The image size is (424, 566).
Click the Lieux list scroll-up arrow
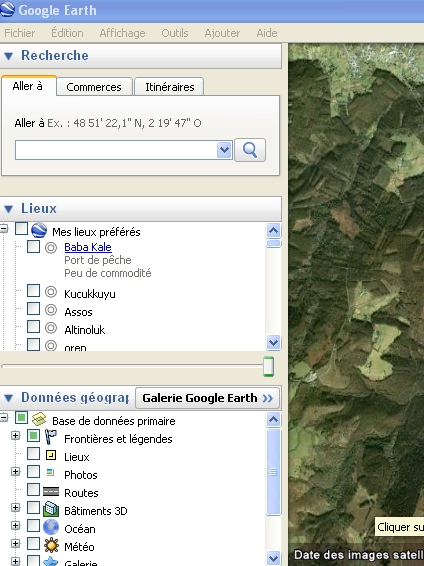(x=274, y=230)
